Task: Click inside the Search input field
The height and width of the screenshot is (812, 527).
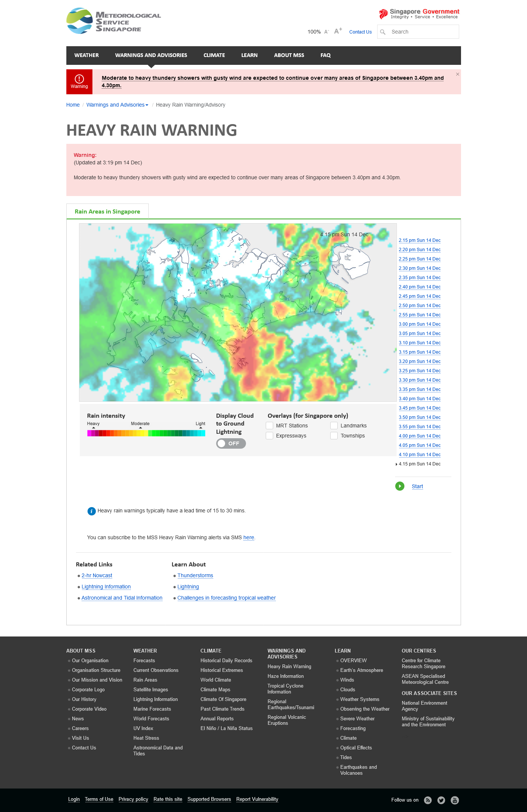Action: pyautogui.click(x=423, y=32)
